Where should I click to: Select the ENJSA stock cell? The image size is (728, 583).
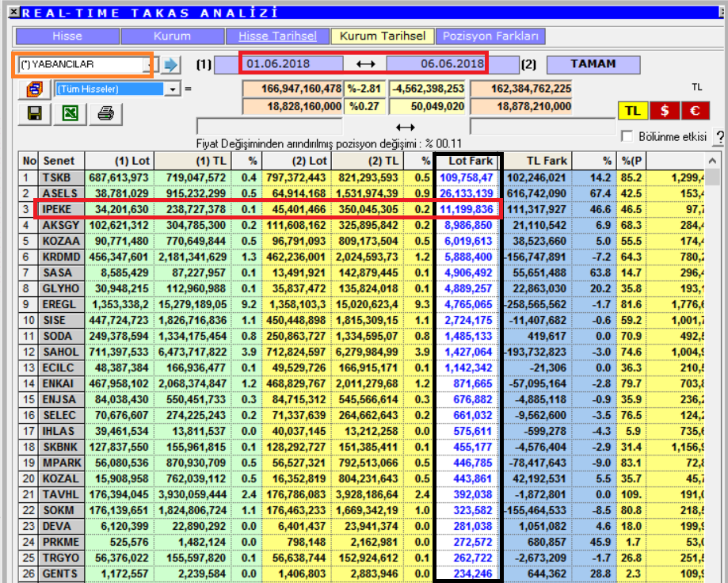(61, 399)
